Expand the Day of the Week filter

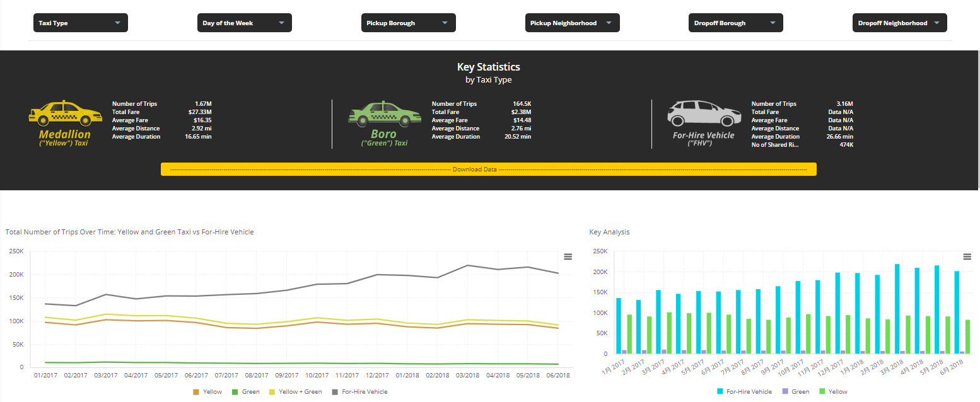tap(244, 22)
